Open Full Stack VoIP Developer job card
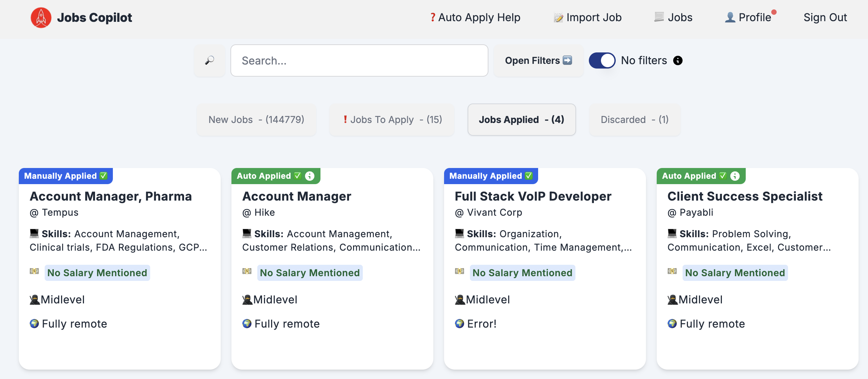The image size is (868, 379). [x=533, y=197]
